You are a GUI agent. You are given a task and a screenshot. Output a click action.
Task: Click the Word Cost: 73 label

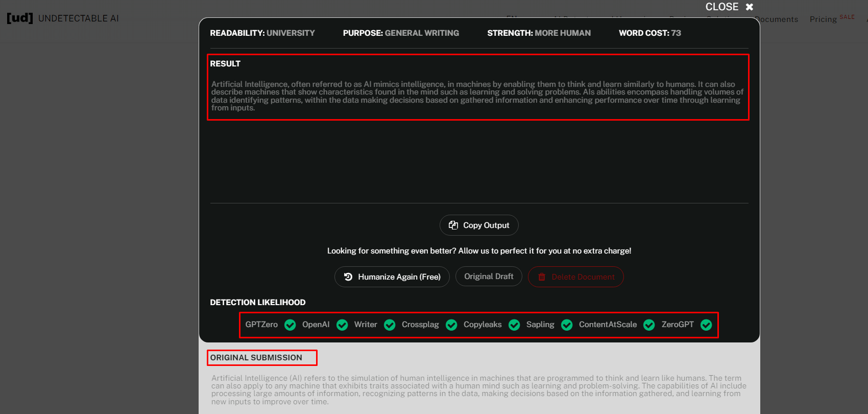click(x=650, y=33)
